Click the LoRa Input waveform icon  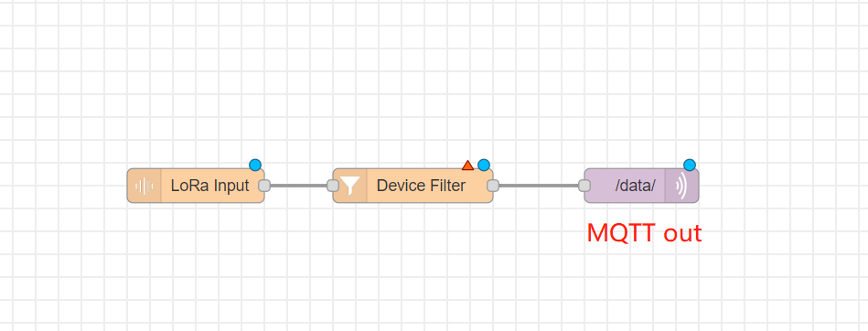[144, 186]
